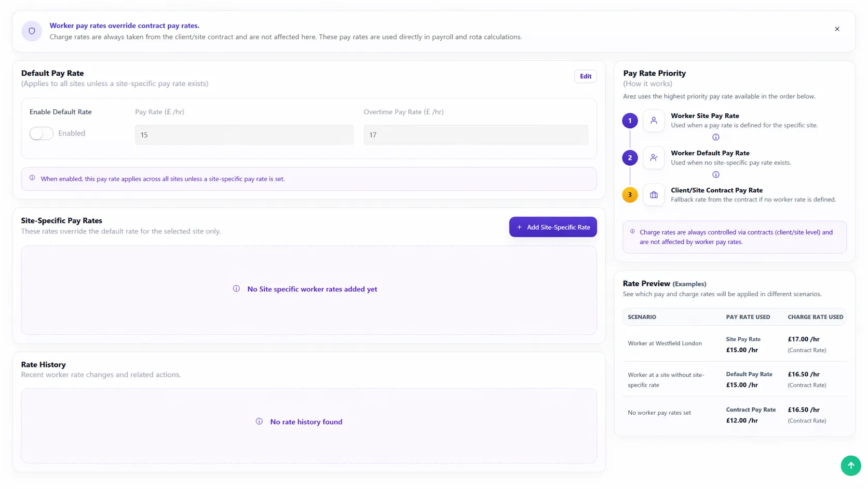Click the info icon beside 'No rate history found'
This screenshot has width=868, height=489.
[x=259, y=421]
